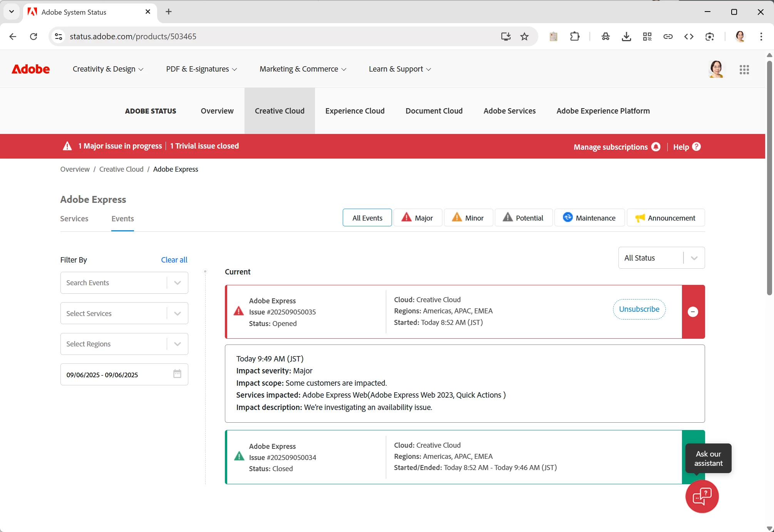
Task: Filter events by Maintenance type
Action: pyautogui.click(x=589, y=218)
